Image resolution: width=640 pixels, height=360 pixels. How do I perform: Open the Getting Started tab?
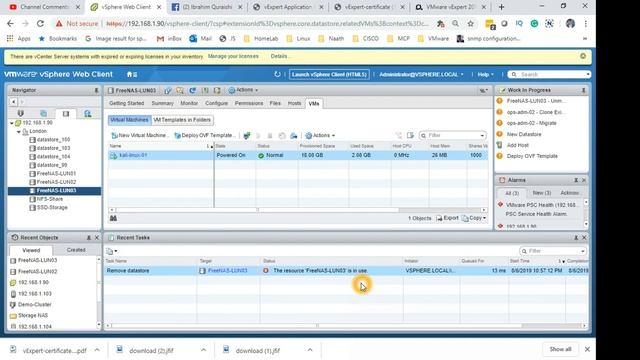click(127, 104)
